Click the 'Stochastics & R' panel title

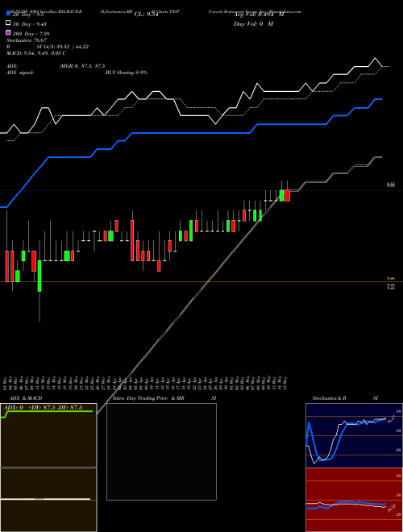[329, 398]
